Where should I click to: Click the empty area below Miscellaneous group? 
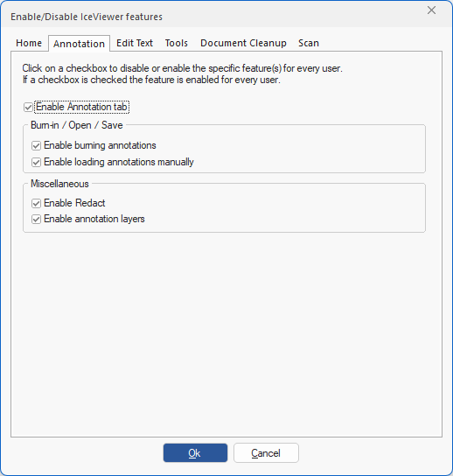click(x=226, y=334)
